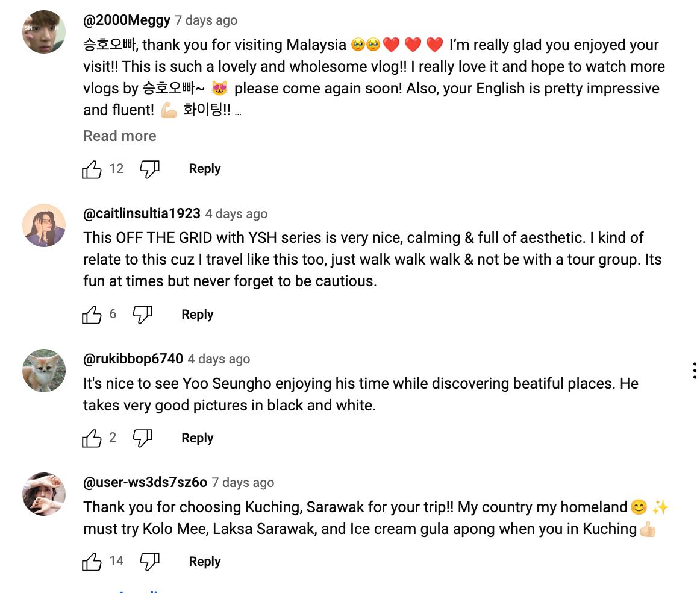The image size is (700, 593).
Task: Dislike the comment by @2000Meggy
Action: tap(149, 169)
